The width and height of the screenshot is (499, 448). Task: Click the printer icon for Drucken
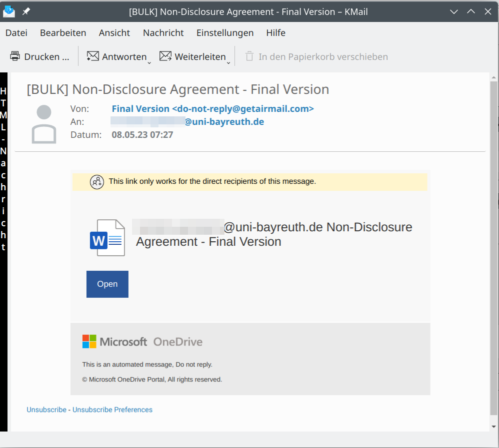click(15, 56)
